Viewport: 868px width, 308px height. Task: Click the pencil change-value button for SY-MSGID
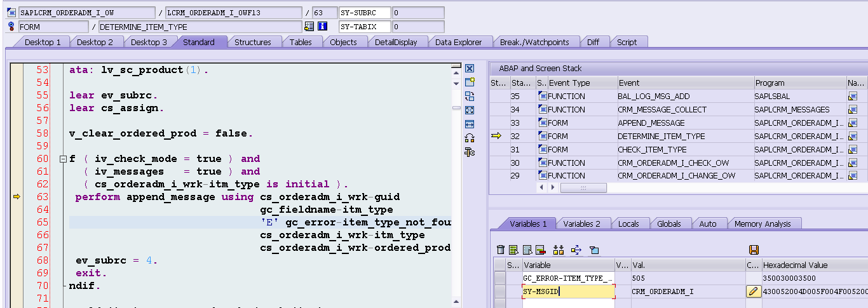(x=754, y=291)
